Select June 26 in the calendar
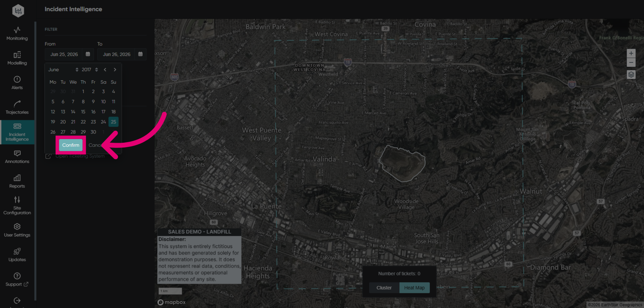 (53, 132)
